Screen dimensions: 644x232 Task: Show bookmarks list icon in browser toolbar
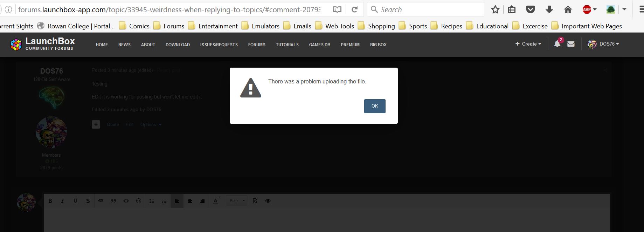[x=512, y=9]
